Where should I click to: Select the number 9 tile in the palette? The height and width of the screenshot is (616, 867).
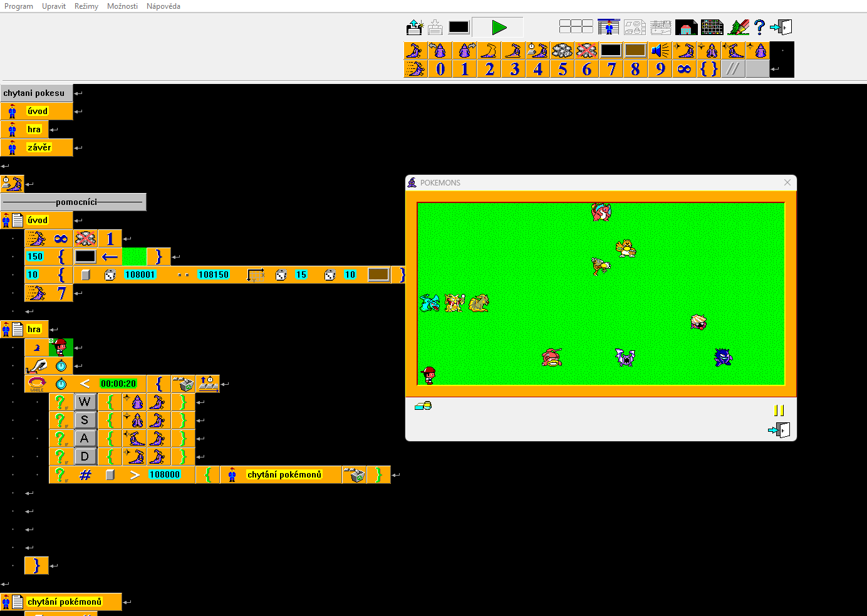tap(660, 69)
